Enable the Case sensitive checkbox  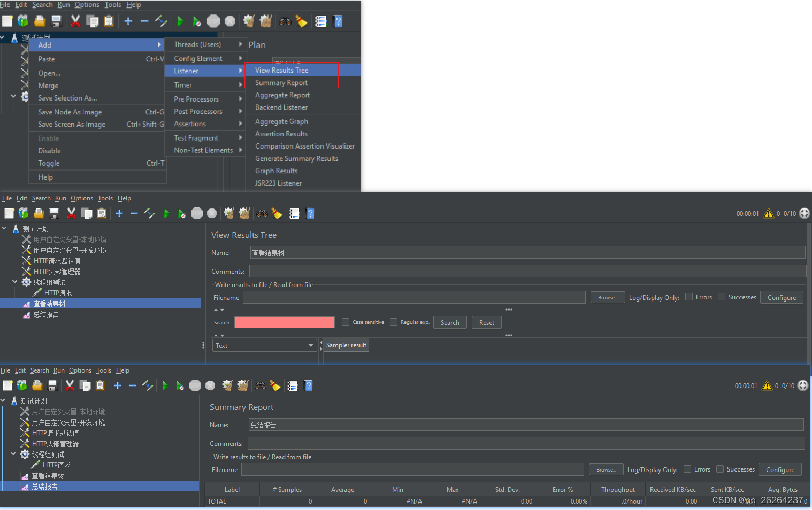pyautogui.click(x=346, y=322)
